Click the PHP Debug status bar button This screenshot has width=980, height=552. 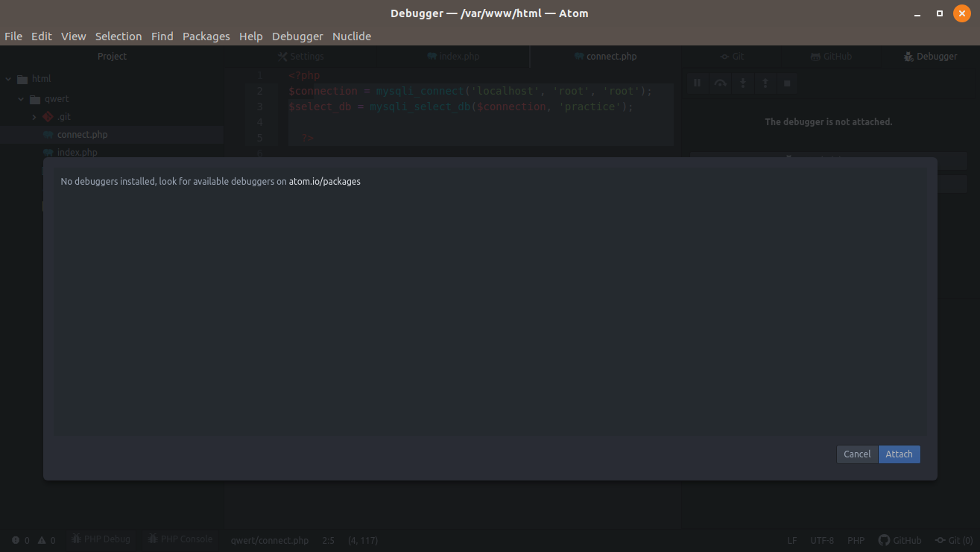101,539
